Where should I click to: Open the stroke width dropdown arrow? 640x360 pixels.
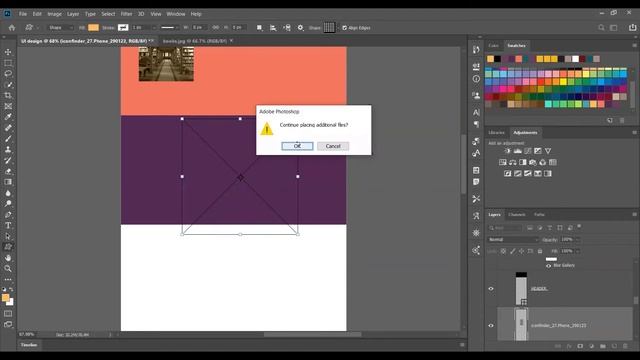tap(154, 28)
